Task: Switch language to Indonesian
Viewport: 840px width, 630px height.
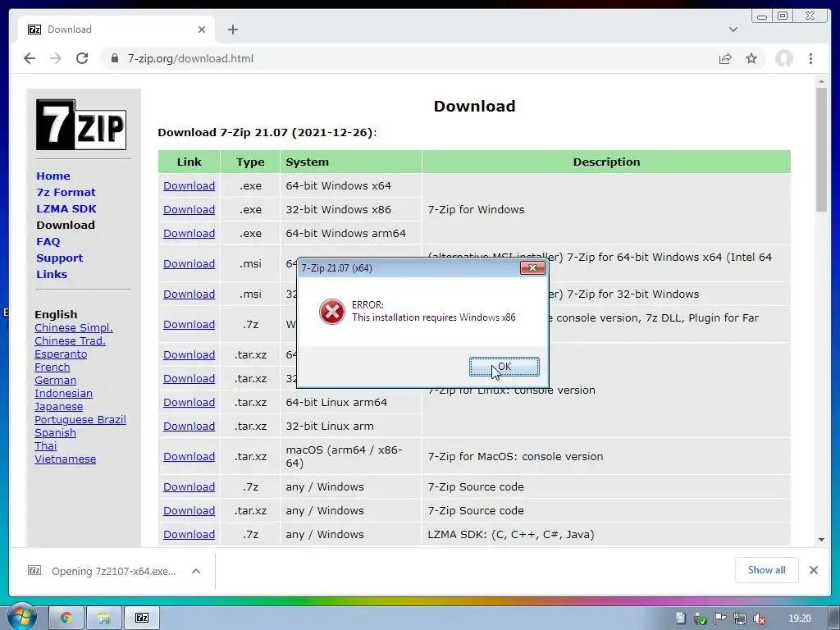Action: coord(63,393)
